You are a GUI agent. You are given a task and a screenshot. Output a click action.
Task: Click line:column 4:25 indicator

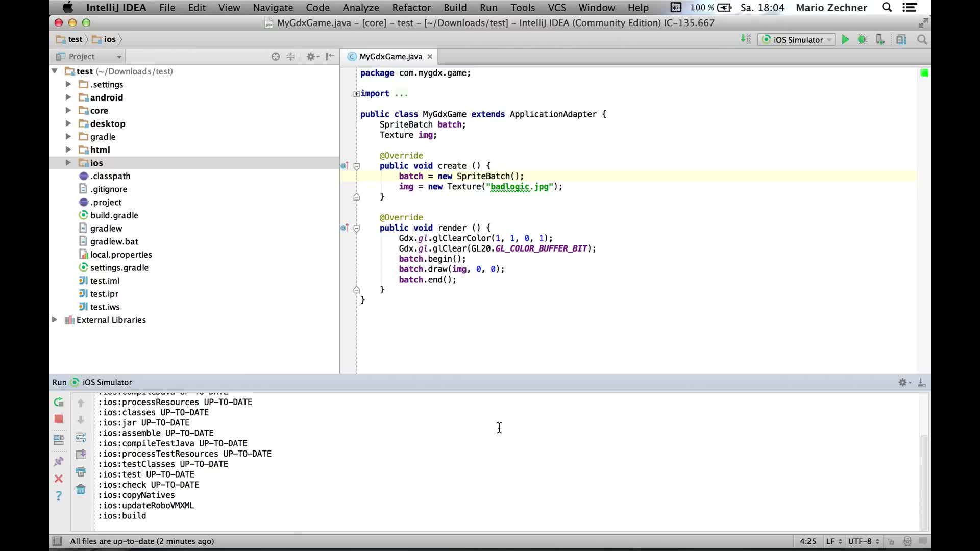point(808,541)
